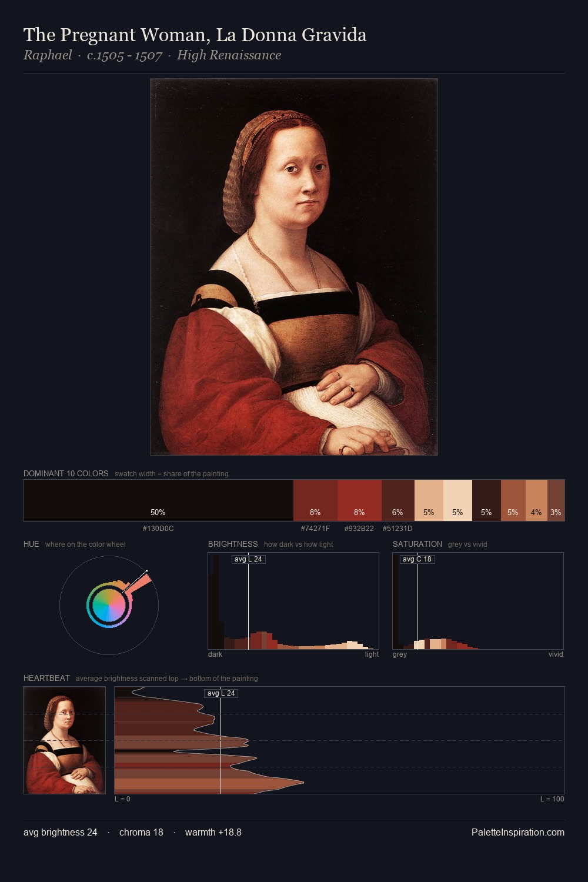Select the 6% dark brown swatch

[x=398, y=500]
